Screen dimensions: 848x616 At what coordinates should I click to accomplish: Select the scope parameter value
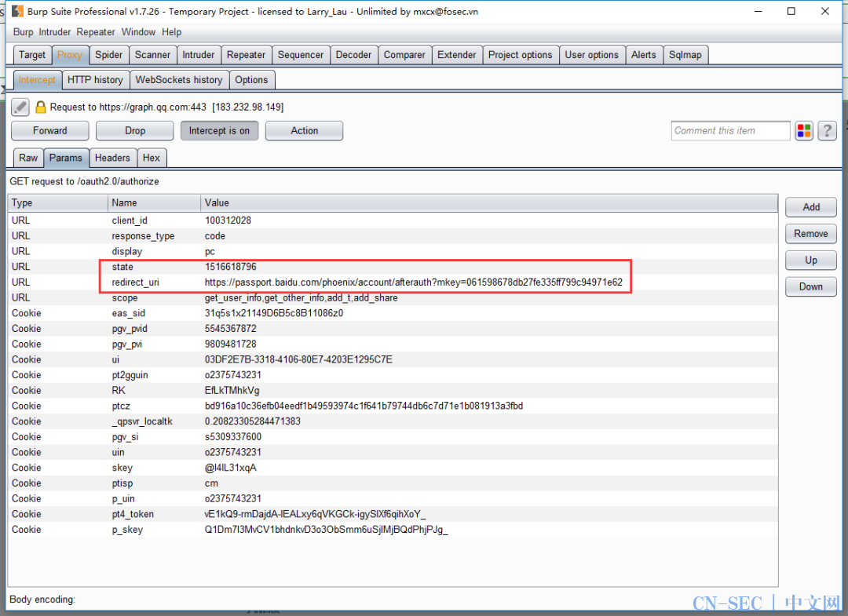click(x=301, y=297)
